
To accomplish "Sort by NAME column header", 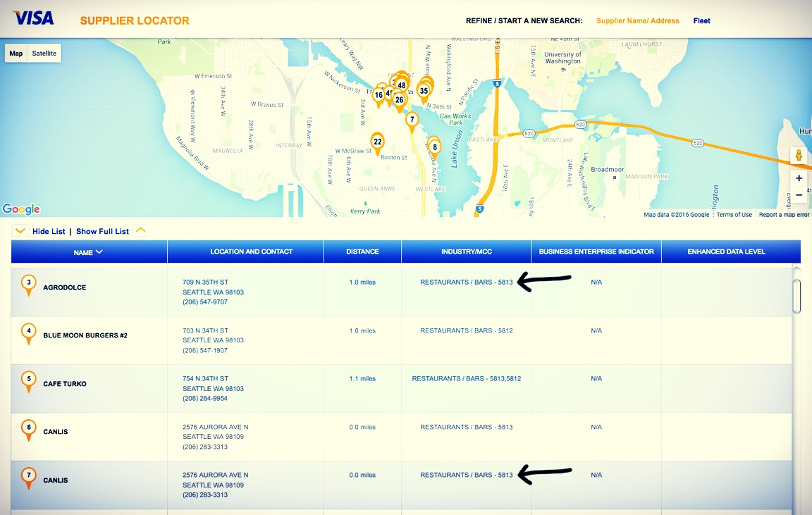I will click(89, 252).
